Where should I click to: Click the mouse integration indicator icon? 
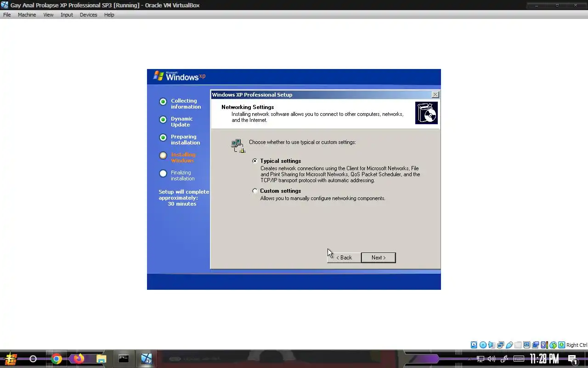coord(553,345)
